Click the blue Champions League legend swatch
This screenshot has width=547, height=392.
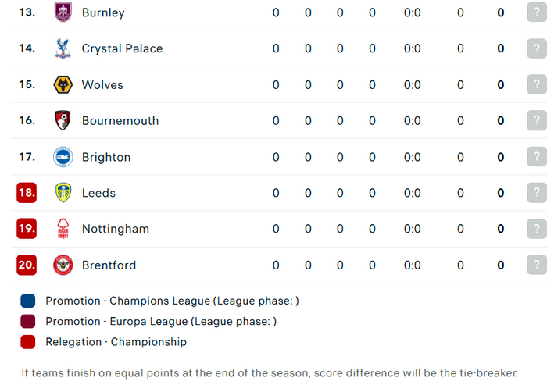[28, 301]
